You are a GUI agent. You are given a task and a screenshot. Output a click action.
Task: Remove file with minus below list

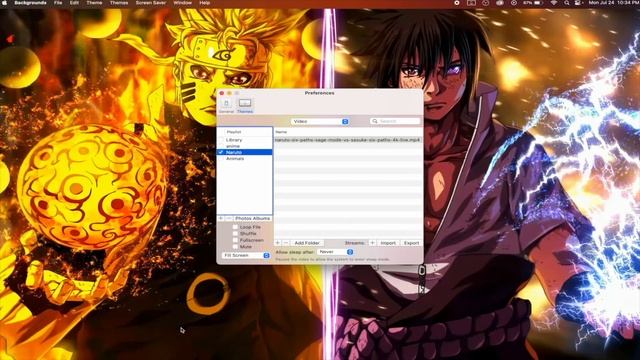pyautogui.click(x=286, y=243)
